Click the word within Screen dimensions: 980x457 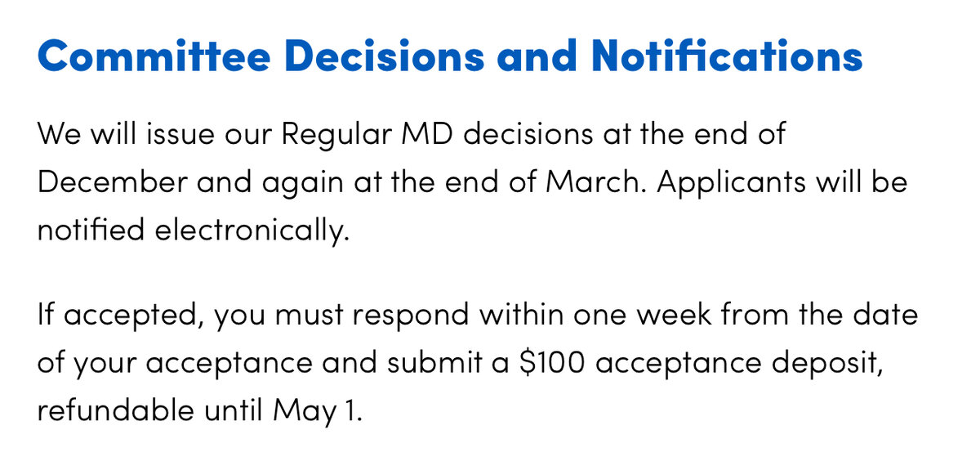[x=528, y=314]
